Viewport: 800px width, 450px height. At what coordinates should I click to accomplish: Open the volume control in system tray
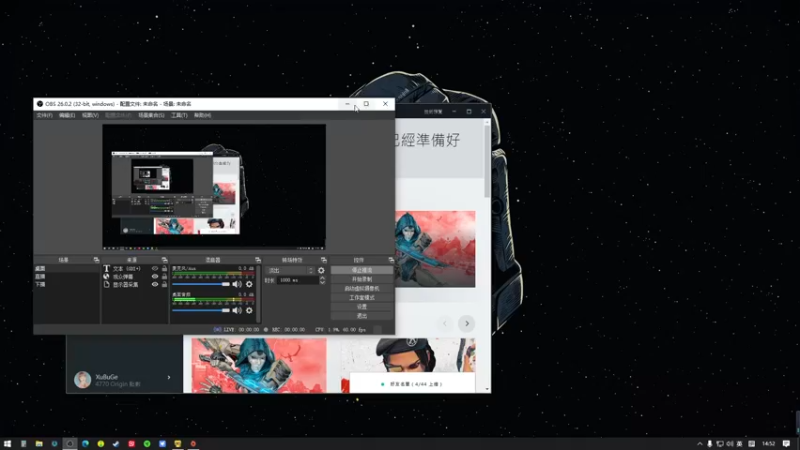tap(730, 444)
